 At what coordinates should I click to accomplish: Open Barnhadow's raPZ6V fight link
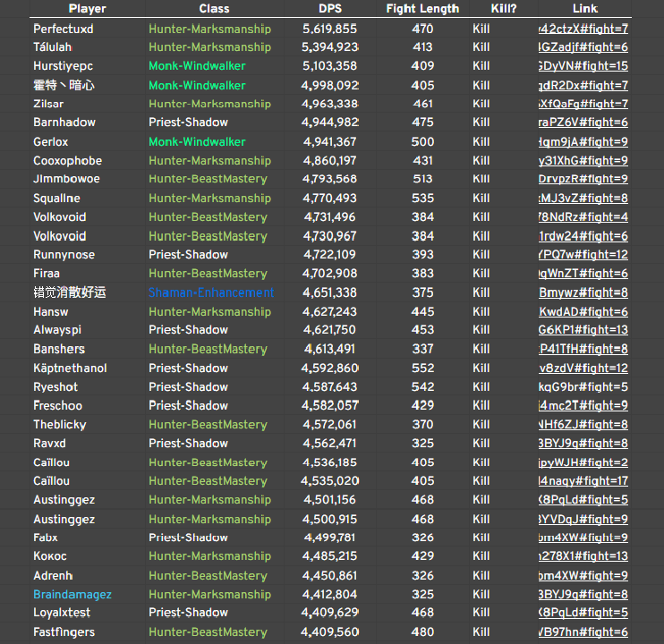tap(583, 123)
